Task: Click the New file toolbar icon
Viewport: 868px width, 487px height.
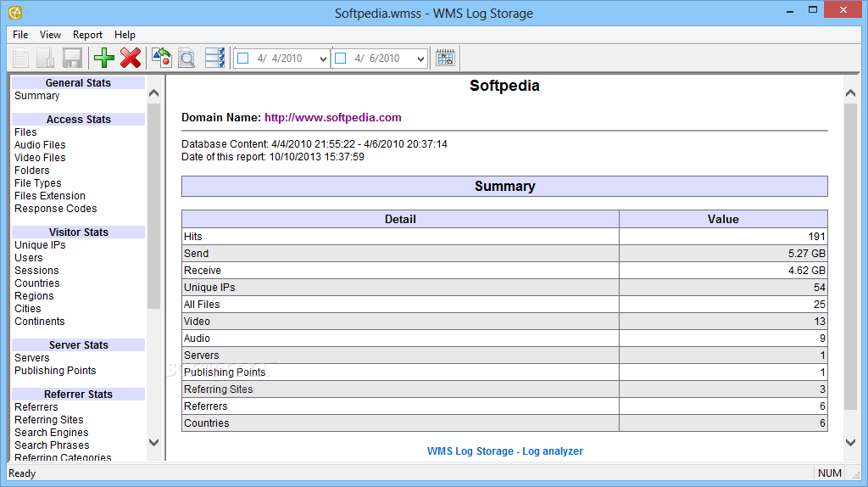Action: click(x=21, y=59)
